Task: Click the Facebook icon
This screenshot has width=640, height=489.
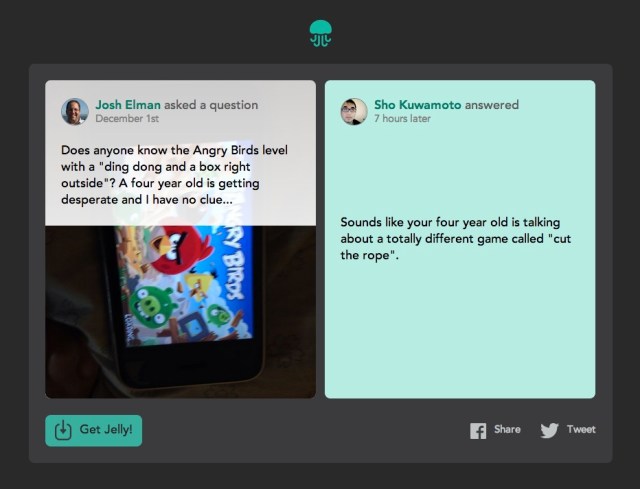Action: point(478,431)
